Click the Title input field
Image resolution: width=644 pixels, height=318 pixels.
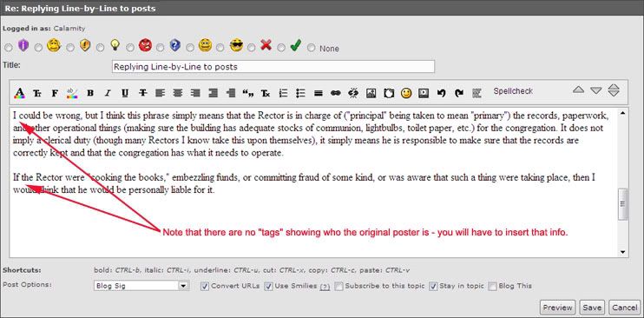pyautogui.click(x=273, y=67)
